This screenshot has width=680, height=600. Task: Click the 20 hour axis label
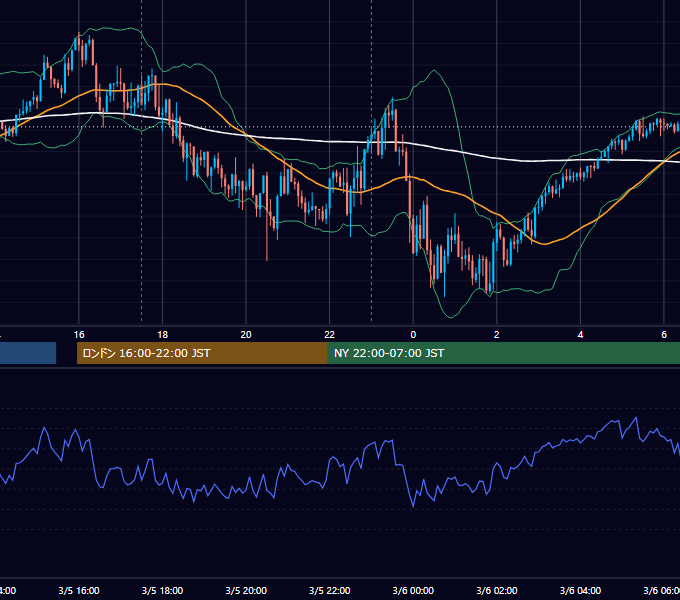pyautogui.click(x=246, y=335)
